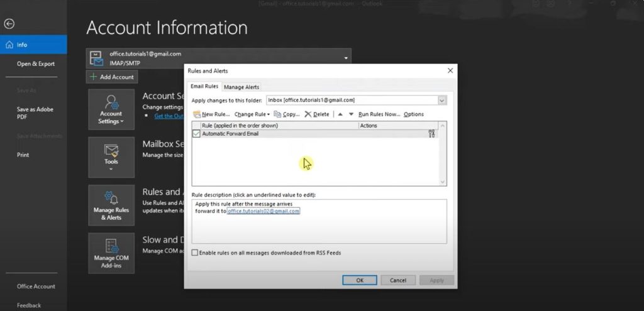Click the Manage Rules & Alerts tile
Image resolution: width=644 pixels, height=311 pixels.
111,205
